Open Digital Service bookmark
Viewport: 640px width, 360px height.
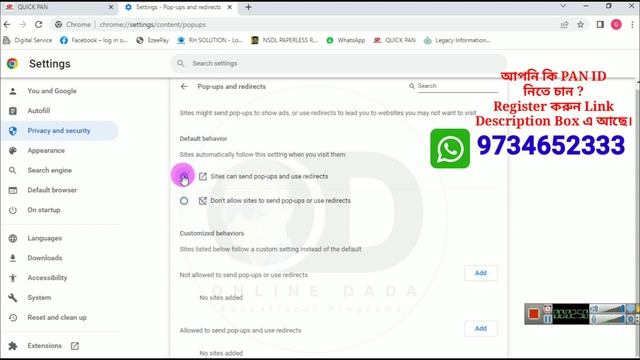(x=28, y=40)
